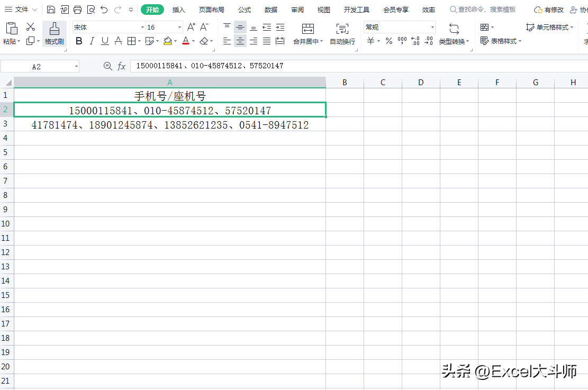
Task: Click the Decrease Indent icon
Action: (267, 27)
